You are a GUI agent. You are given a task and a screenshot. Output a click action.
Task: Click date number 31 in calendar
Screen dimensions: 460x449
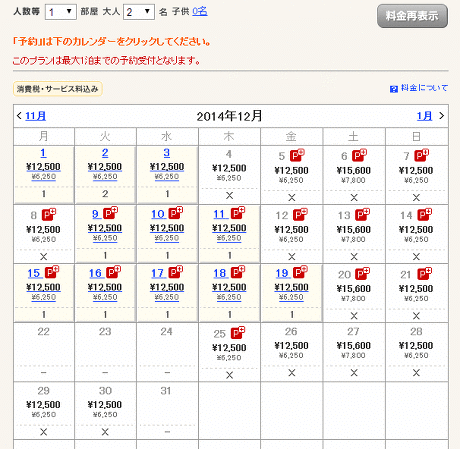(x=166, y=391)
